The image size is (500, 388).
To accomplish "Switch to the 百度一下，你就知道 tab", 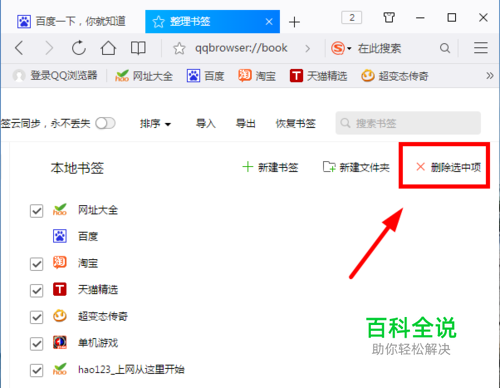I will point(72,21).
